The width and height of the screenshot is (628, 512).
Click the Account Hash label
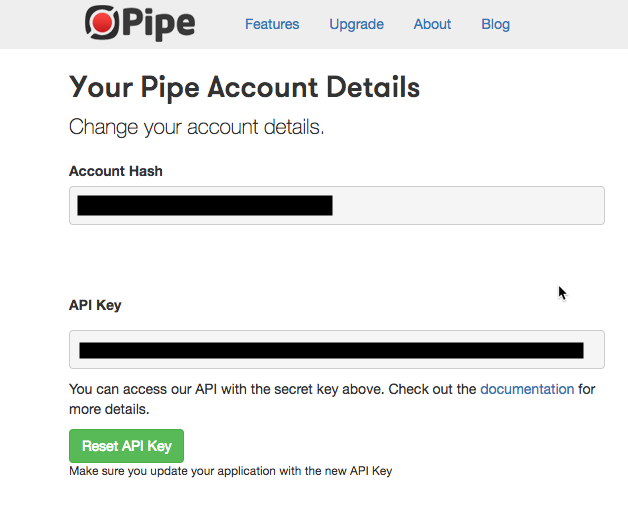pyautogui.click(x=116, y=171)
